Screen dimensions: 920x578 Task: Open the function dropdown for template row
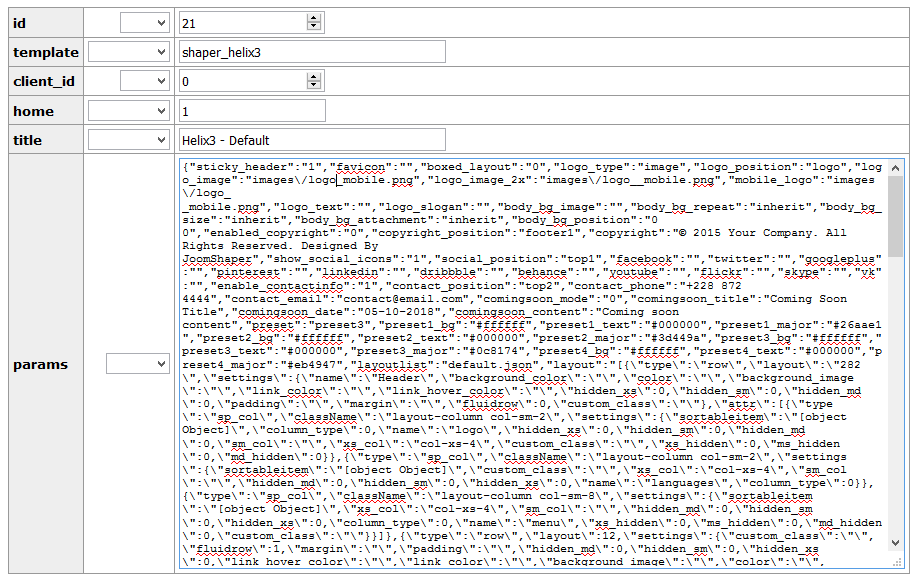tap(129, 52)
